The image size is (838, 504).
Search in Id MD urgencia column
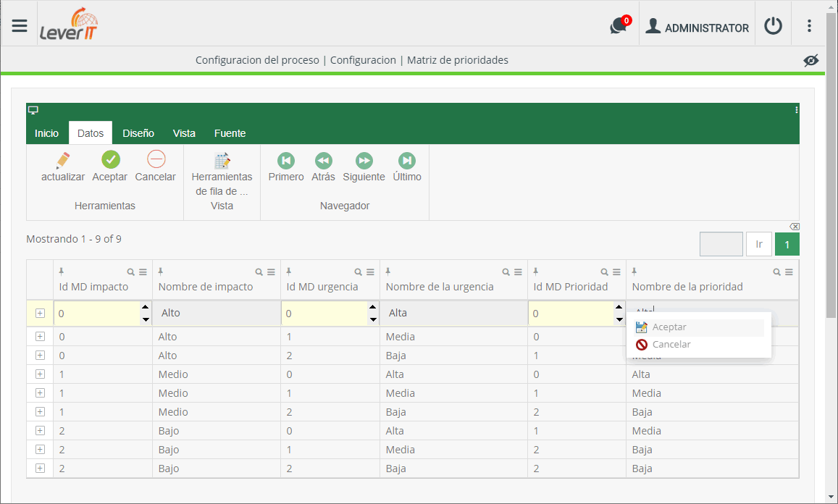coord(358,272)
